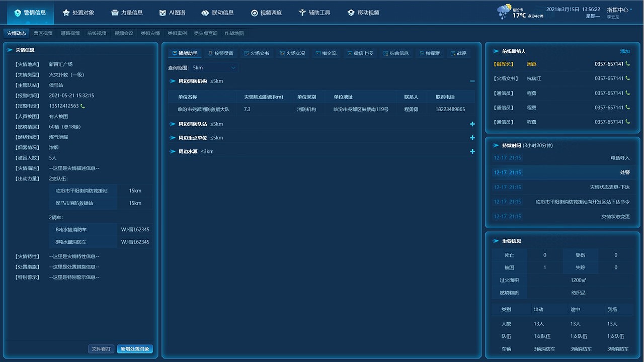The image size is (644, 362).
Task: Select the 智能助手 tab
Action: pos(185,53)
